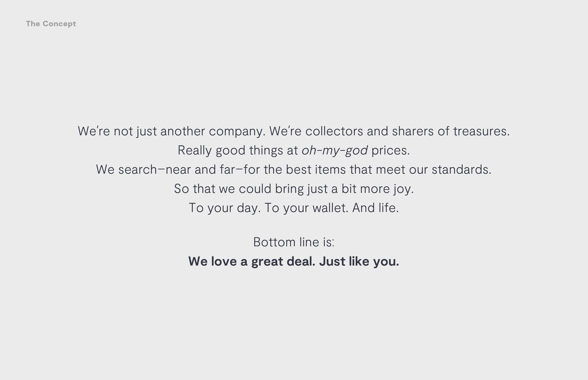Screen dimensions: 588x380
Task: Click the word "prices." after oh-my-god
Action: point(391,150)
